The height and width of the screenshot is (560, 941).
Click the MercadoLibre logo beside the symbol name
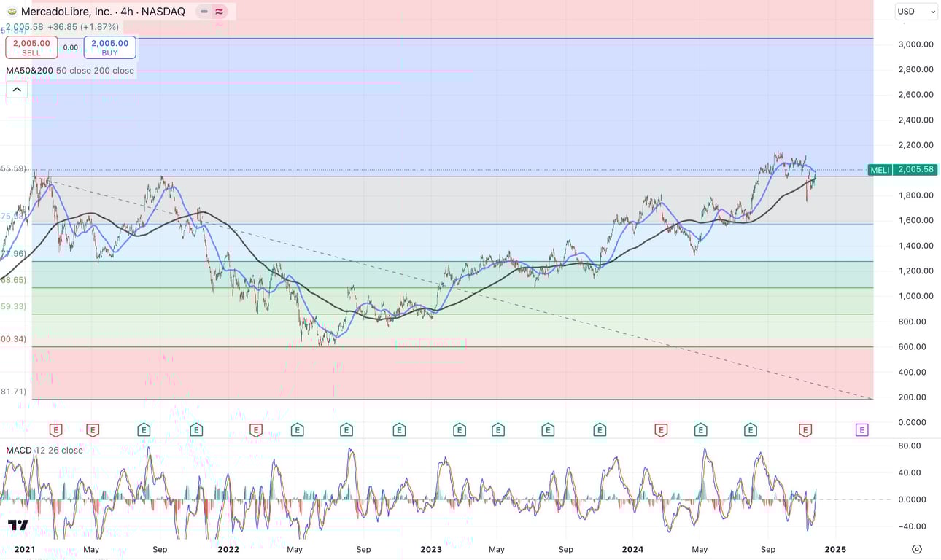pyautogui.click(x=12, y=12)
